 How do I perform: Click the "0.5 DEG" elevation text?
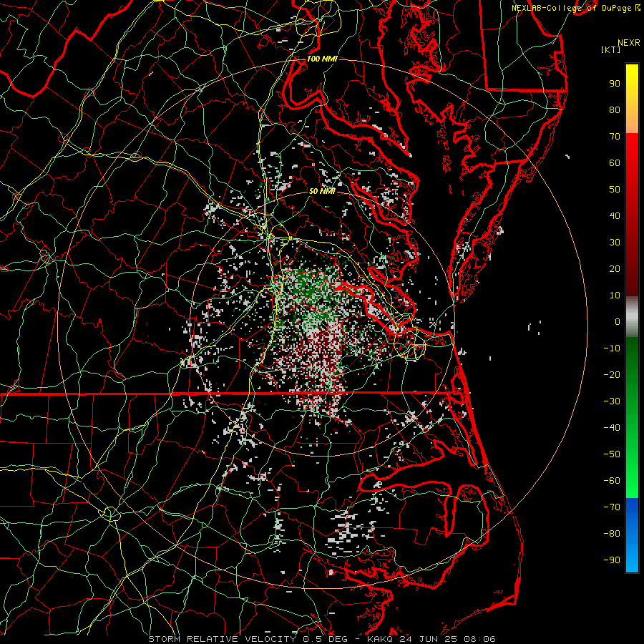[x=325, y=639]
